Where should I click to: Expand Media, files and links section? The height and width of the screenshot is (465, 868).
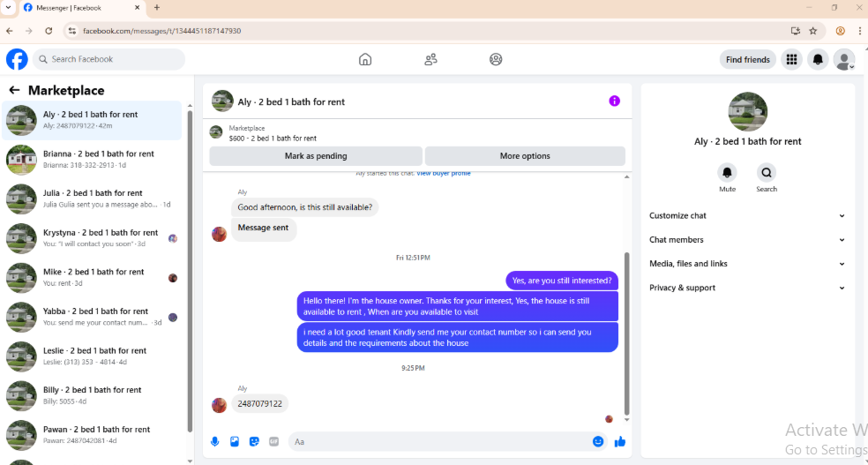[x=747, y=264]
